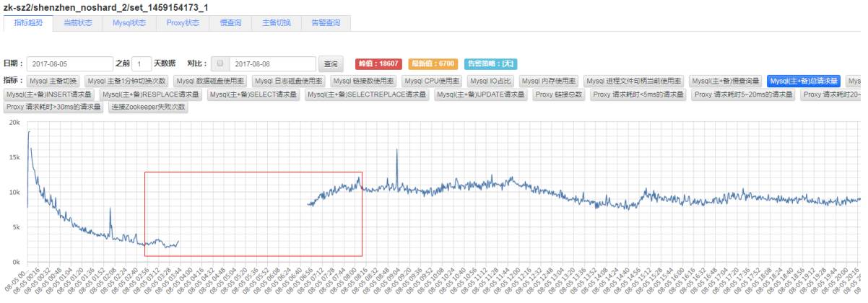Screen dimensions: 868x303
Task: Click the 20k y-axis label
Action: (x=14, y=123)
